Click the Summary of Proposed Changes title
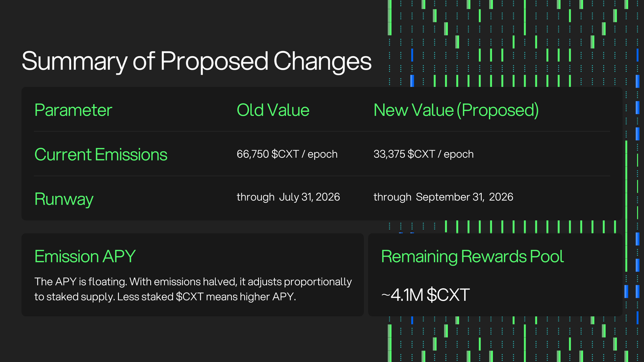644x362 pixels. click(196, 61)
